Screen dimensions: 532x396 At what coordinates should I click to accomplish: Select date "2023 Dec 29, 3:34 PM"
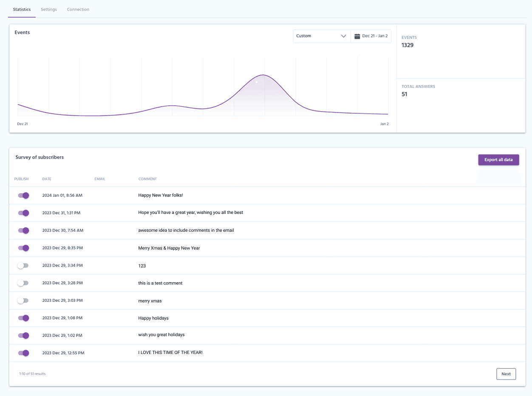tap(62, 265)
